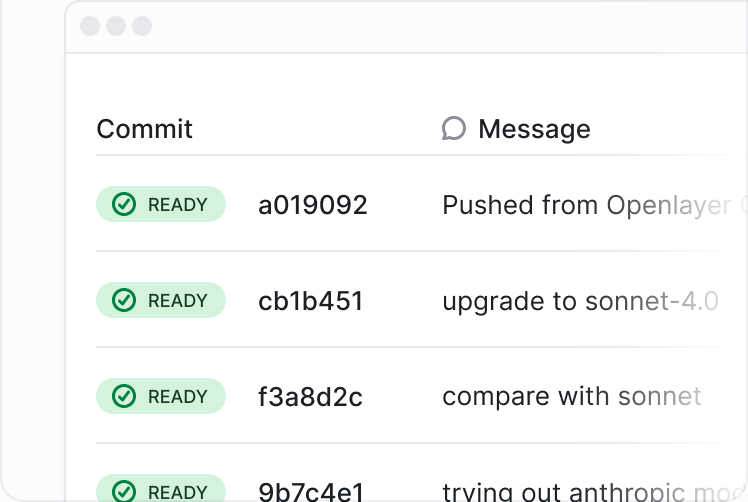748x502 pixels.
Task: Click the first gray window dot
Action: 90,26
